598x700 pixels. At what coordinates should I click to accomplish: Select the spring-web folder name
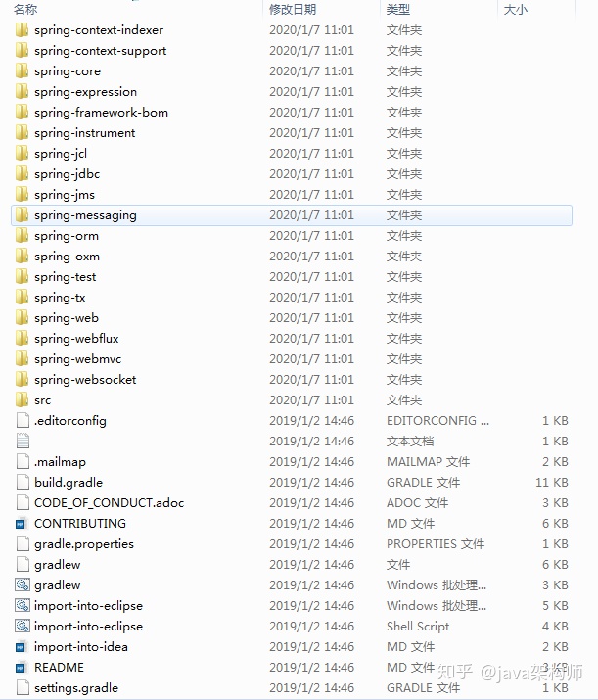tap(67, 318)
